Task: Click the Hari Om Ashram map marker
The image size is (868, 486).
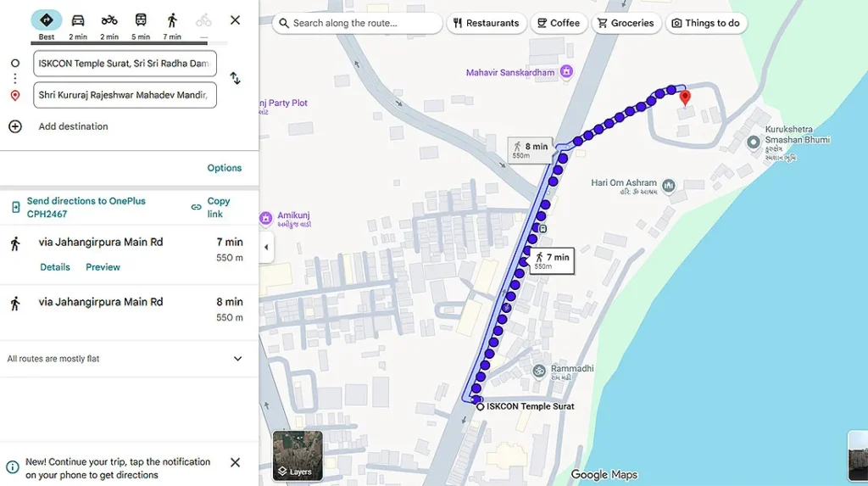Action: click(x=668, y=186)
